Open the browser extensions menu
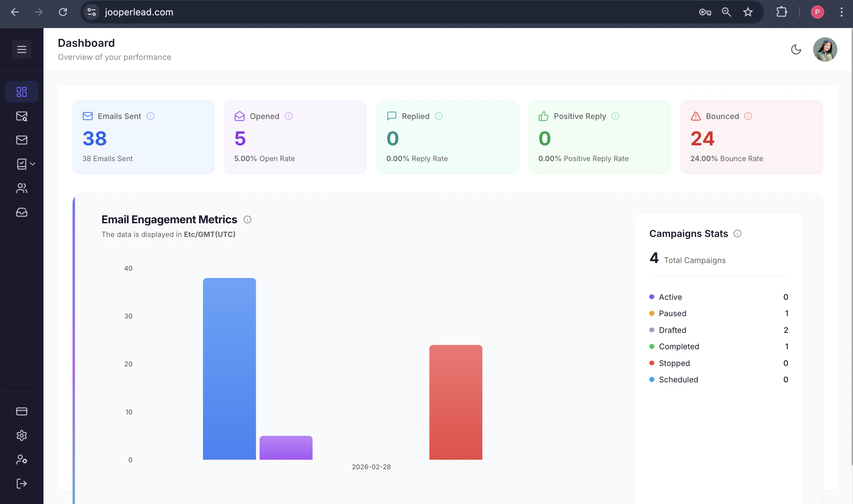Image resolution: width=853 pixels, height=504 pixels. click(x=782, y=12)
